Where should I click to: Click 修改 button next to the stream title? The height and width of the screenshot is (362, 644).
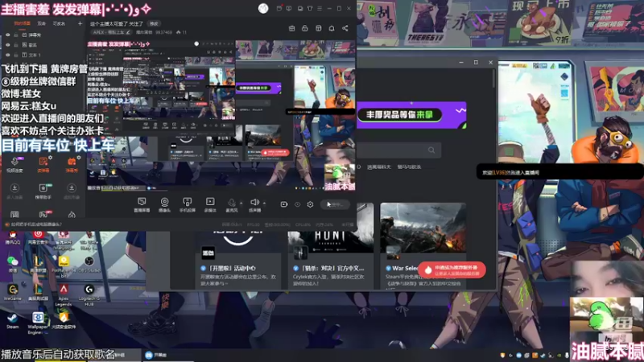(x=154, y=24)
